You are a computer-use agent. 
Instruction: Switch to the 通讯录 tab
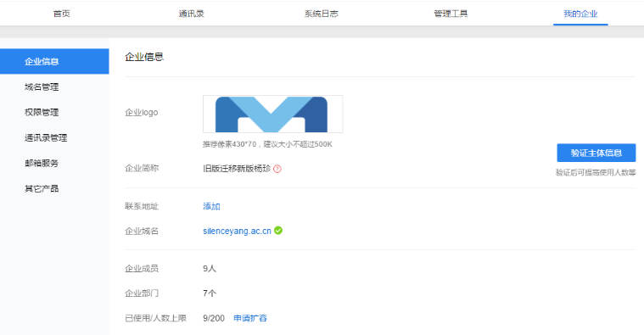point(192,14)
